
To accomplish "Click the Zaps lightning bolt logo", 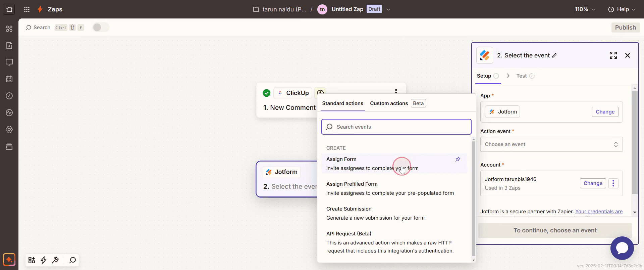I will point(40,9).
